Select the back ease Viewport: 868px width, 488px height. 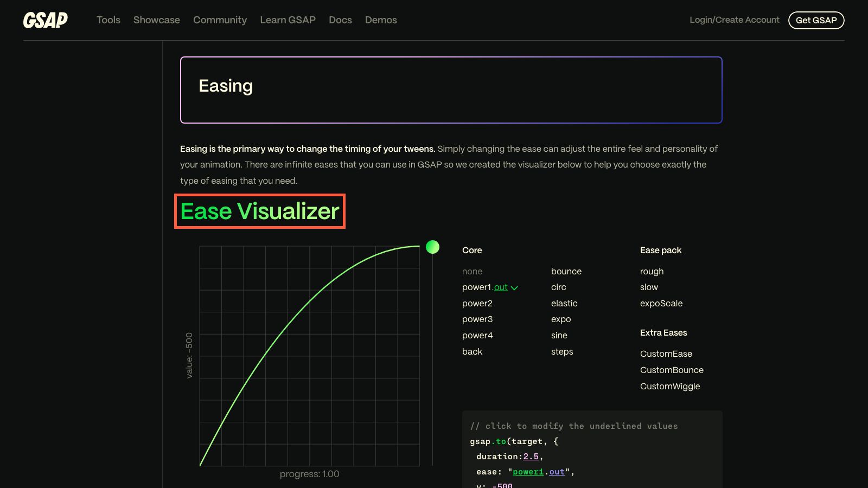(472, 351)
